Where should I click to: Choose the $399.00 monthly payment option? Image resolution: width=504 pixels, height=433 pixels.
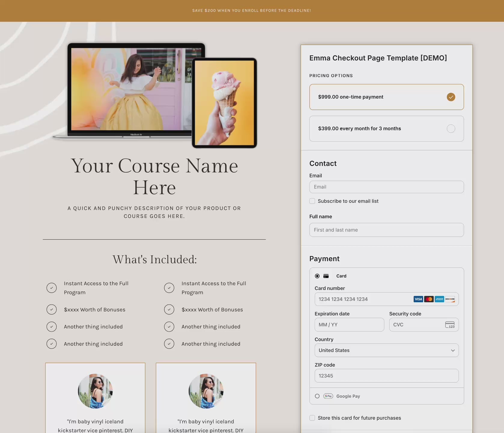pos(386,129)
